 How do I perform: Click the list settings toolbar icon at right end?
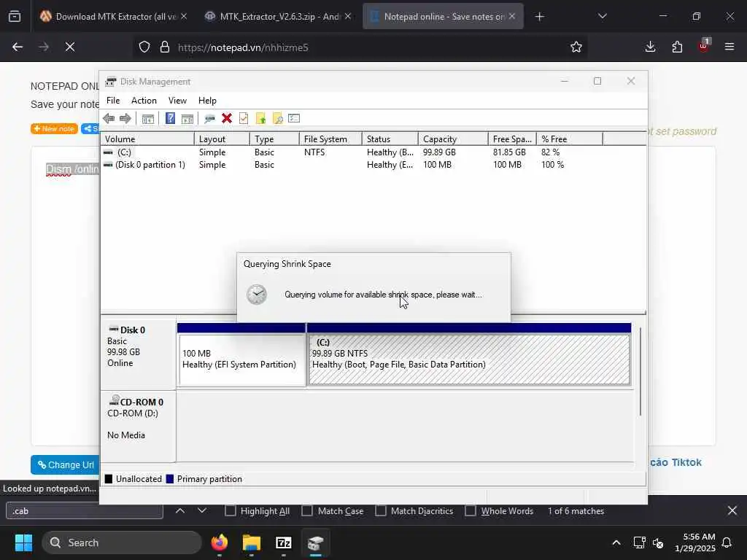click(x=294, y=118)
